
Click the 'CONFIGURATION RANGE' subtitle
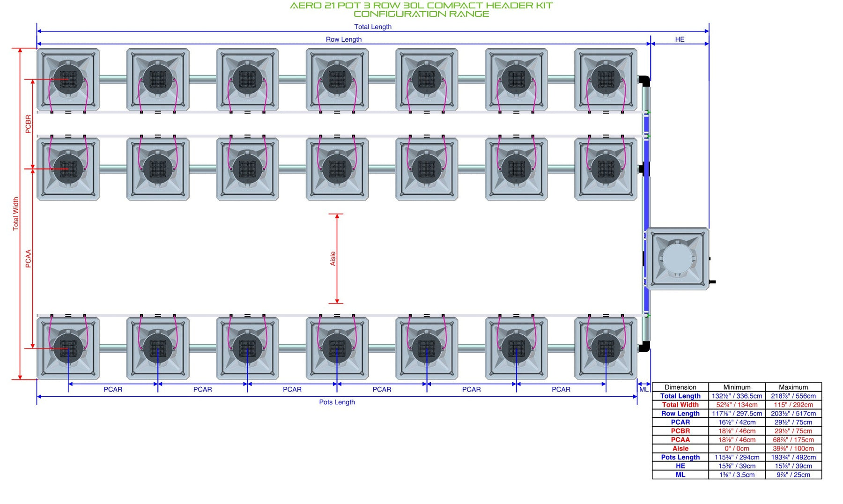click(x=421, y=14)
